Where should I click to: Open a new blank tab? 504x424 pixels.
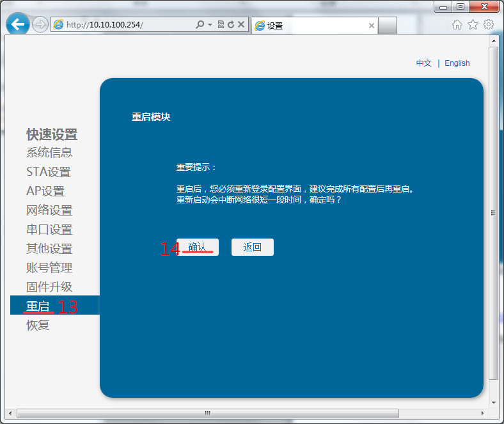point(388,26)
